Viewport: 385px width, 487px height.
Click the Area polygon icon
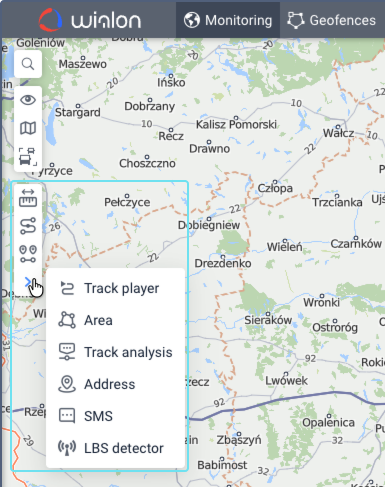(x=67, y=320)
